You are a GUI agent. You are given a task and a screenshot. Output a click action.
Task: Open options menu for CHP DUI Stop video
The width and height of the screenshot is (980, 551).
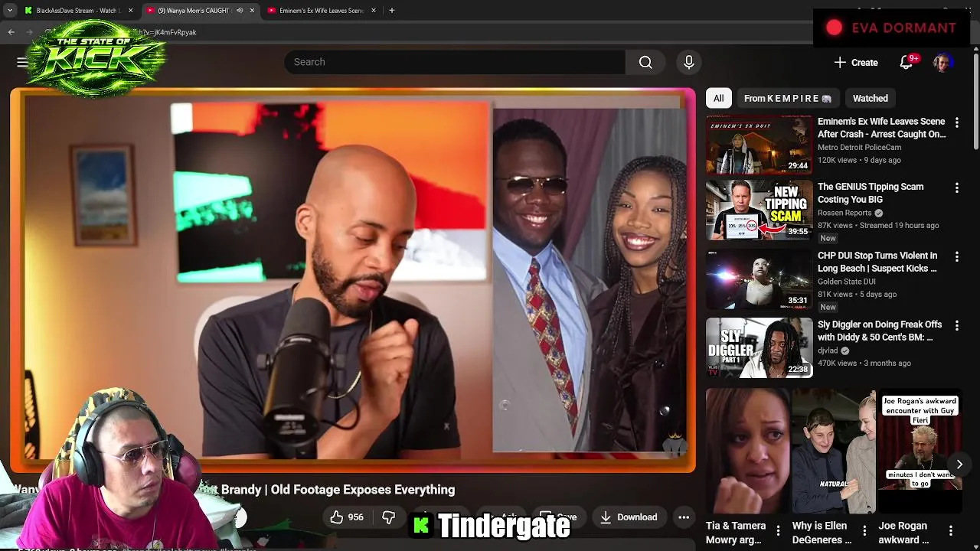tap(956, 256)
